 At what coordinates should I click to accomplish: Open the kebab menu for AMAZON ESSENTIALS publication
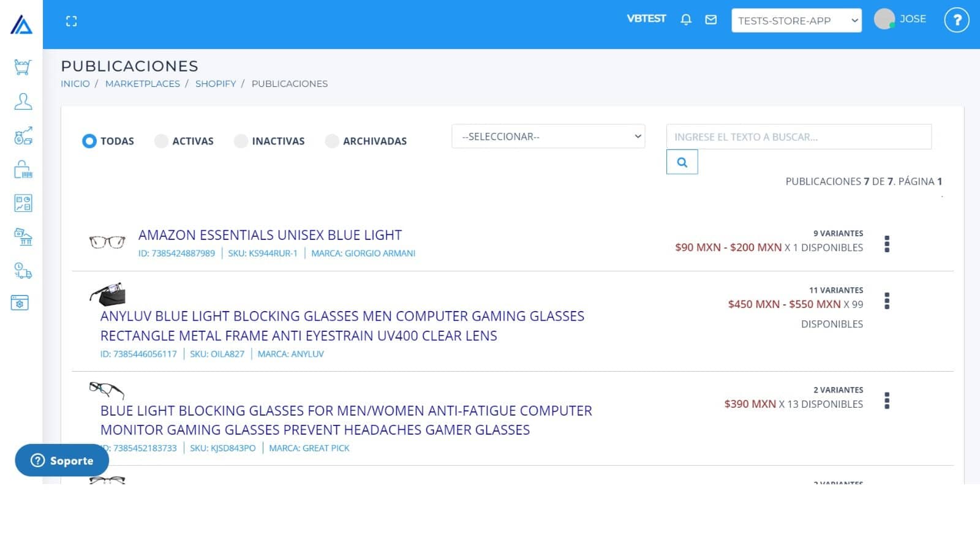pos(887,243)
